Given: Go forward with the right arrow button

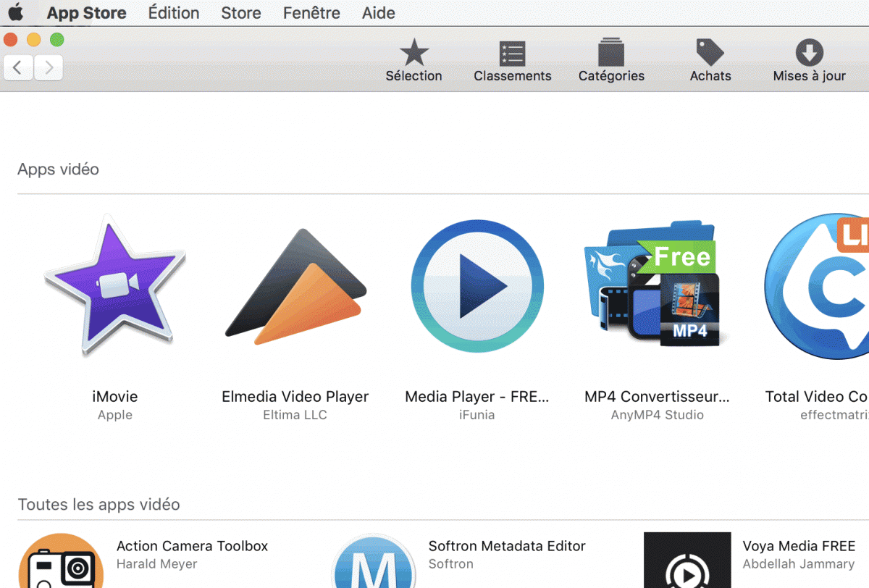Looking at the screenshot, I should 49,68.
